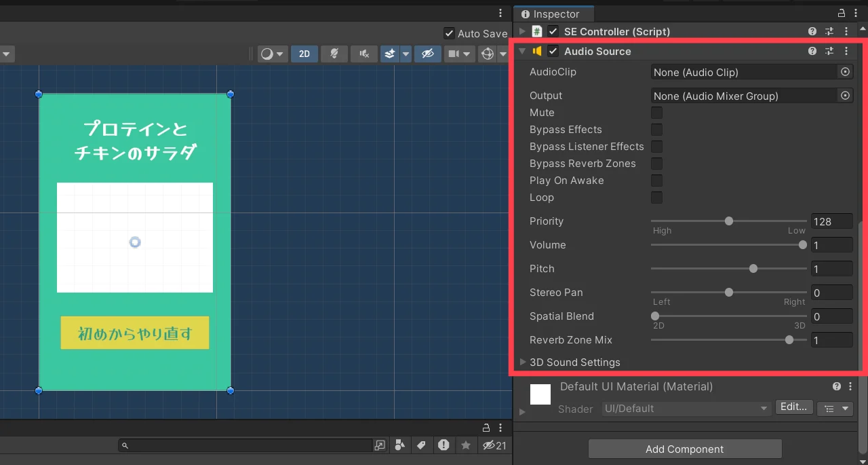Open presets for Audio Source component
868x465 pixels.
click(x=829, y=51)
